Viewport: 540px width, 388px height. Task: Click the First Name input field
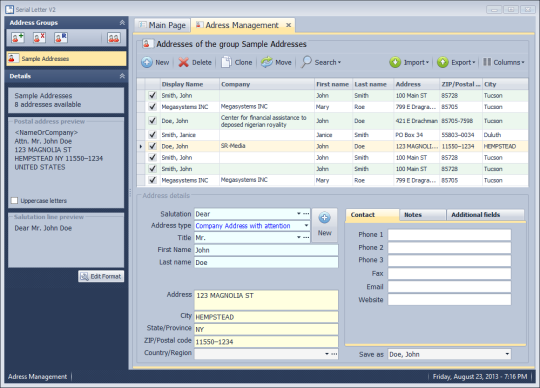pos(266,250)
